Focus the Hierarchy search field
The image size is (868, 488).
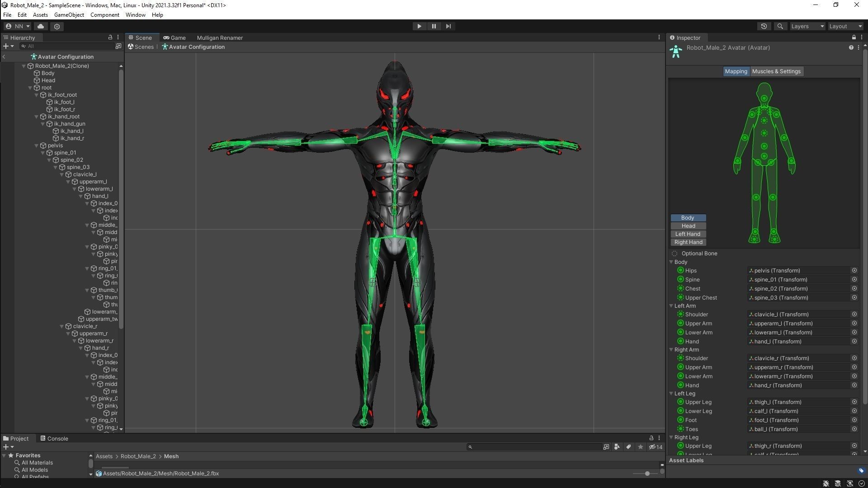coord(68,46)
